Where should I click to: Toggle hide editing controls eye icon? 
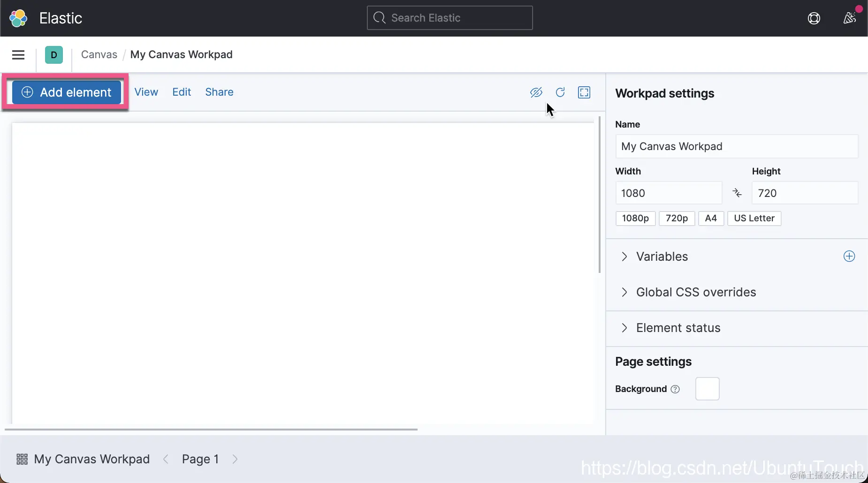pos(536,92)
